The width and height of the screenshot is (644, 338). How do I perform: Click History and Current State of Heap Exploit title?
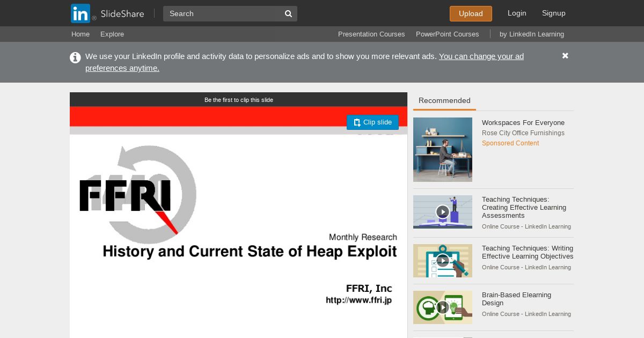[250, 251]
